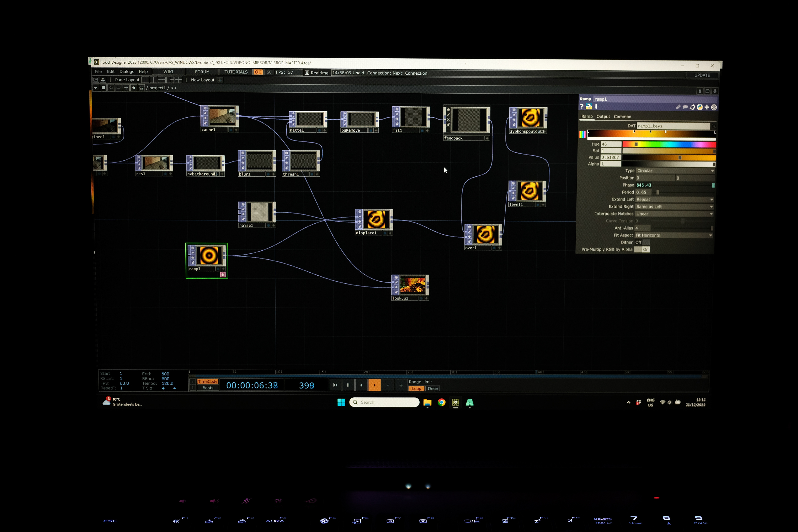Click the bookmark star icon in the path bar

pos(134,88)
